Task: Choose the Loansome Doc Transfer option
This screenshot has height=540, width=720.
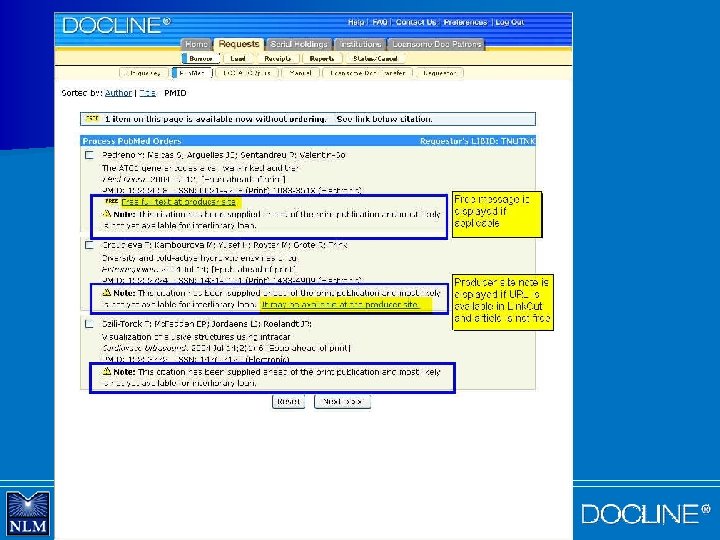Action: 367,73
